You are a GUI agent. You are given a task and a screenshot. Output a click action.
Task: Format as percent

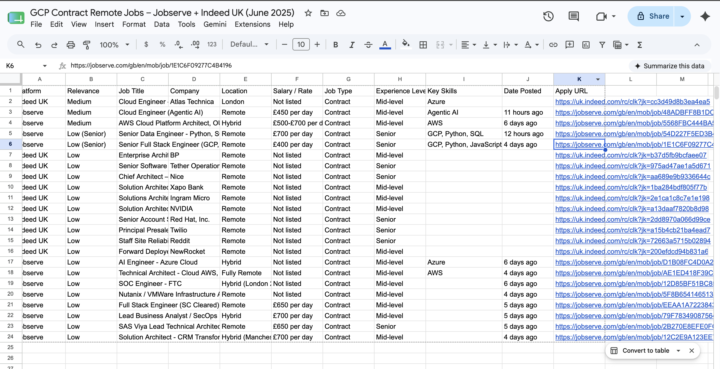(162, 45)
